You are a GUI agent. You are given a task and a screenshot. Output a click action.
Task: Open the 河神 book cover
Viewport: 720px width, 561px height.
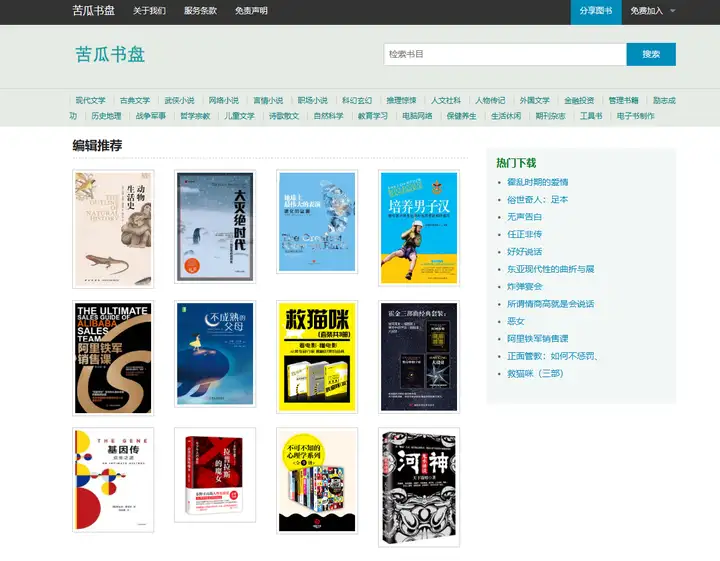tap(419, 487)
